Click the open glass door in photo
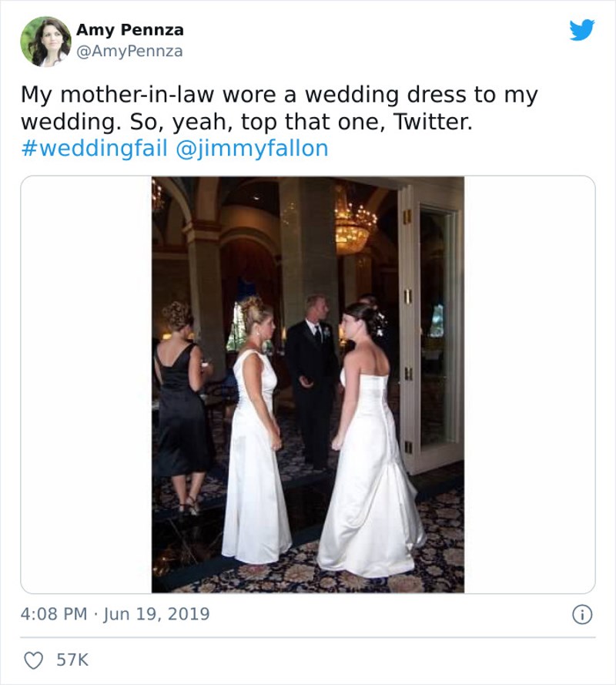Viewport: 616px width, 685px height. 431,324
